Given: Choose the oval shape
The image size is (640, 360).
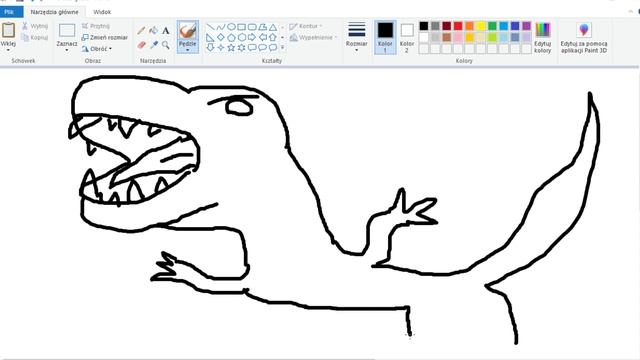Looking at the screenshot, I should 231,27.
